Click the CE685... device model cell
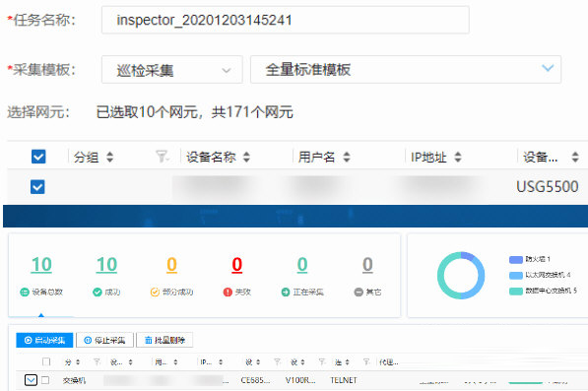 coord(255,380)
